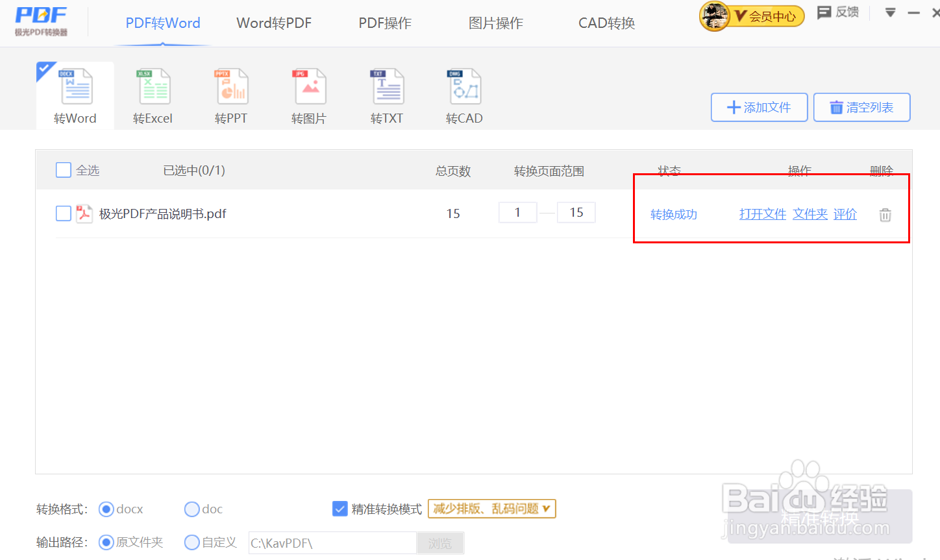Select the doc output format radio button
The image size is (940, 560).
tap(192, 509)
